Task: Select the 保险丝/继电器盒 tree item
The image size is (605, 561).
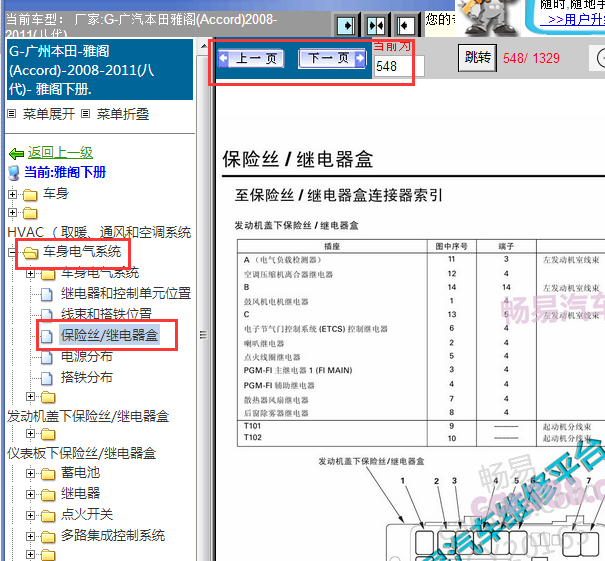Action: pyautogui.click(x=110, y=335)
